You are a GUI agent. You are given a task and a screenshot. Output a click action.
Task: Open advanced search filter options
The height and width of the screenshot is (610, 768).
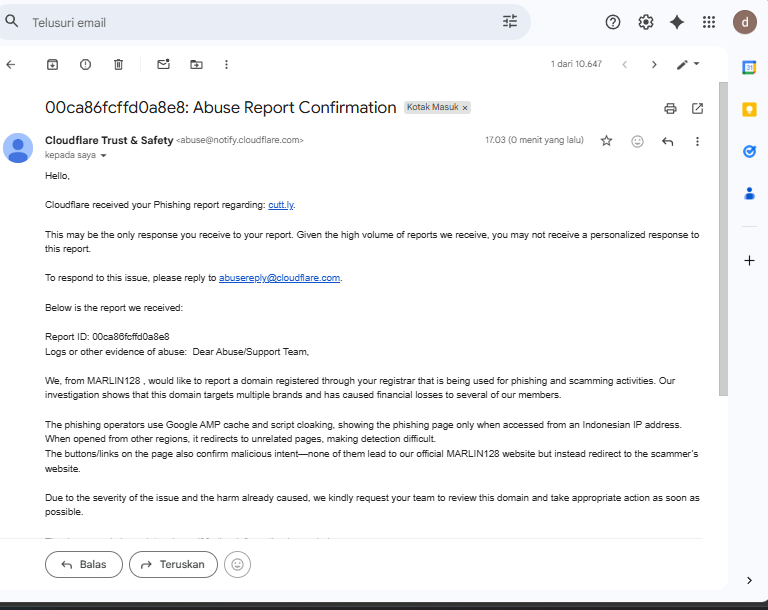pyautogui.click(x=510, y=21)
